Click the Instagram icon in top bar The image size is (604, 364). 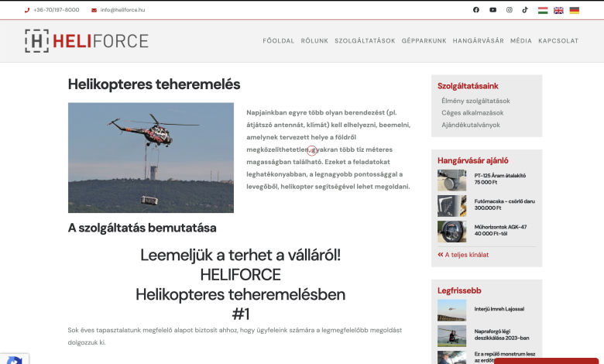click(509, 10)
